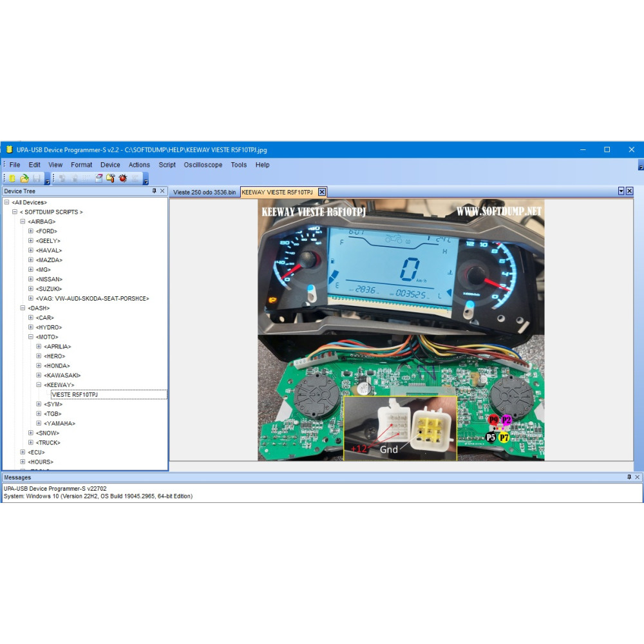
Task: Expand the MAZDA node
Action: click(x=31, y=260)
